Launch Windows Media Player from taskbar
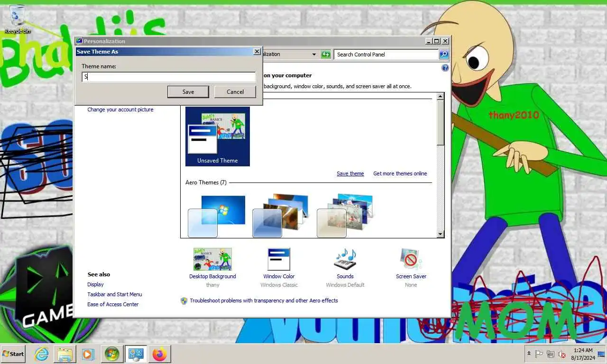607x364 pixels. tap(88, 354)
